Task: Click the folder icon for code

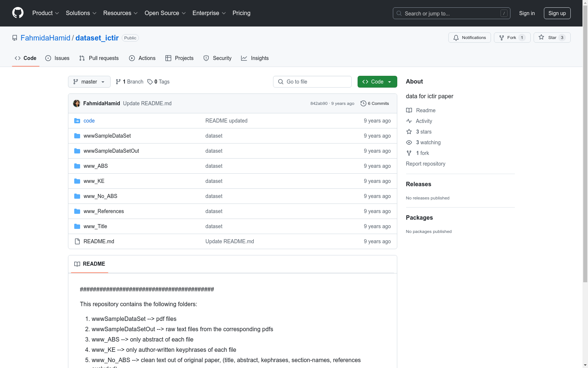Action: (77, 121)
